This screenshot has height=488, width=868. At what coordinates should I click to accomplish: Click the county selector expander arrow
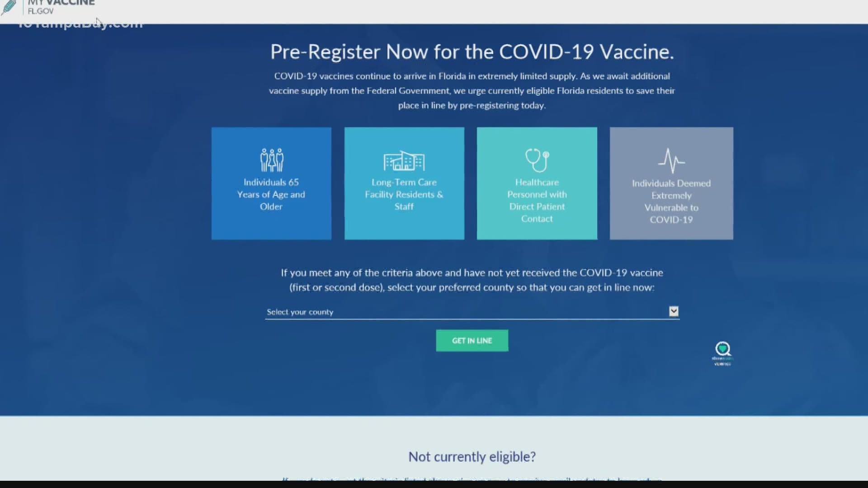pyautogui.click(x=674, y=311)
